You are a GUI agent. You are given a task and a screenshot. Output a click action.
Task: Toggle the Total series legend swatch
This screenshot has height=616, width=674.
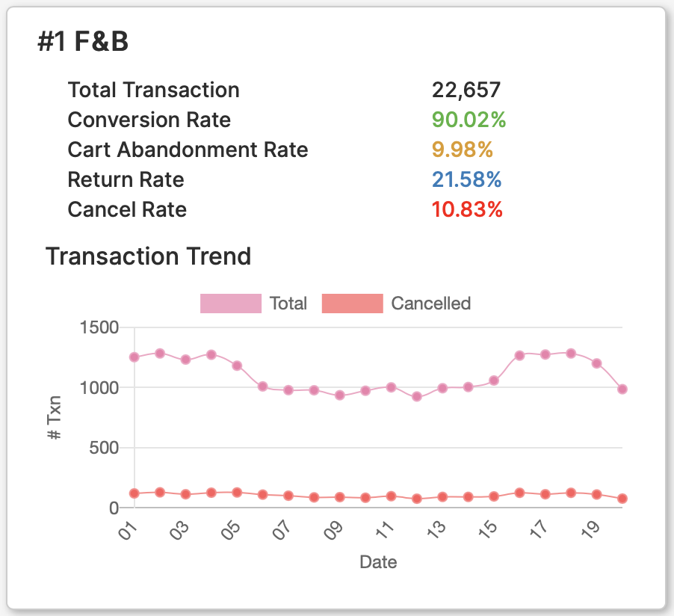(231, 304)
